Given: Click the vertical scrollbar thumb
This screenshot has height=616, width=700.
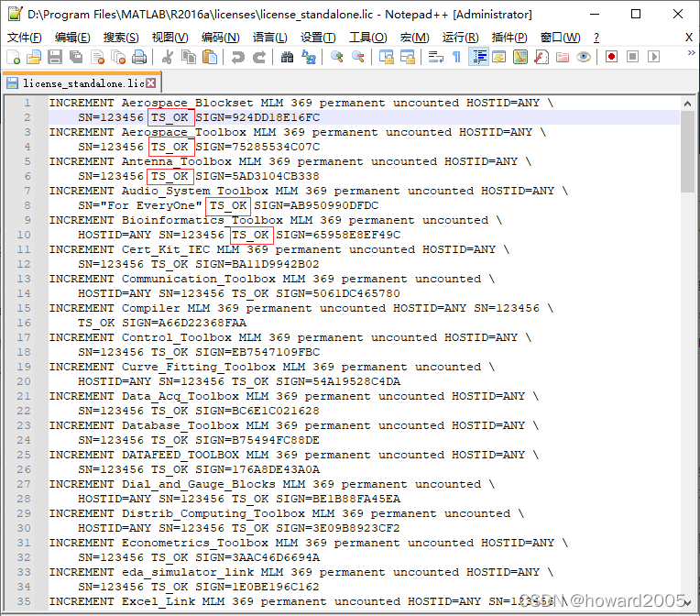Looking at the screenshot, I should point(687,152).
